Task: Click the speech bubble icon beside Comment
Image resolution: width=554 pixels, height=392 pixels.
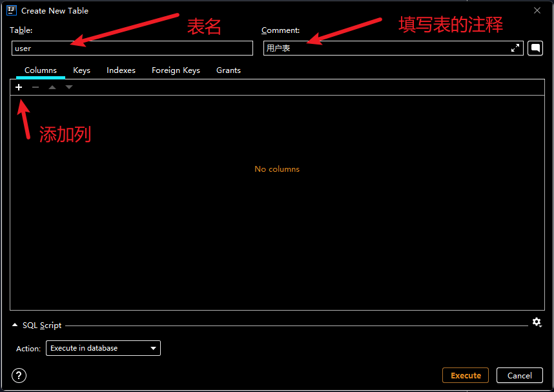Action: (x=535, y=48)
